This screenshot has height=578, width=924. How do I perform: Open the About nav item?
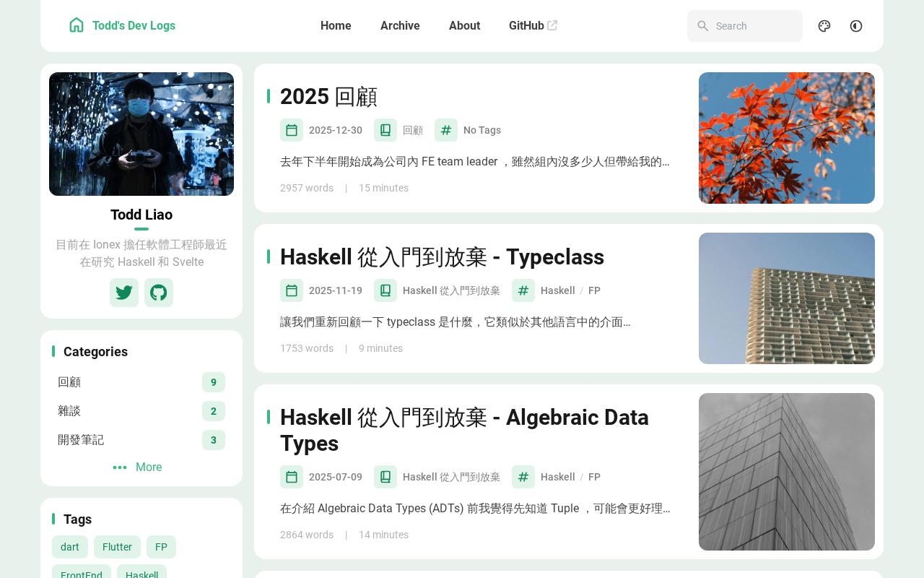coord(464,26)
